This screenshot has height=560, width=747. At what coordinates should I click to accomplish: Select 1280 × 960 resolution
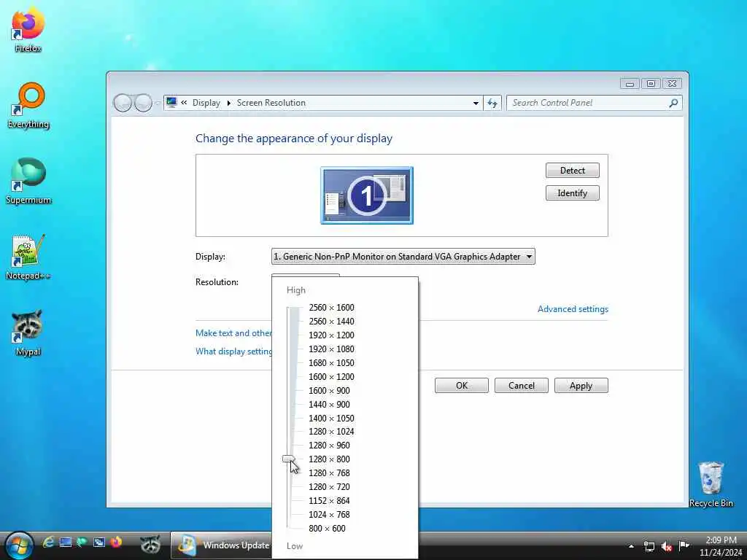(x=329, y=446)
